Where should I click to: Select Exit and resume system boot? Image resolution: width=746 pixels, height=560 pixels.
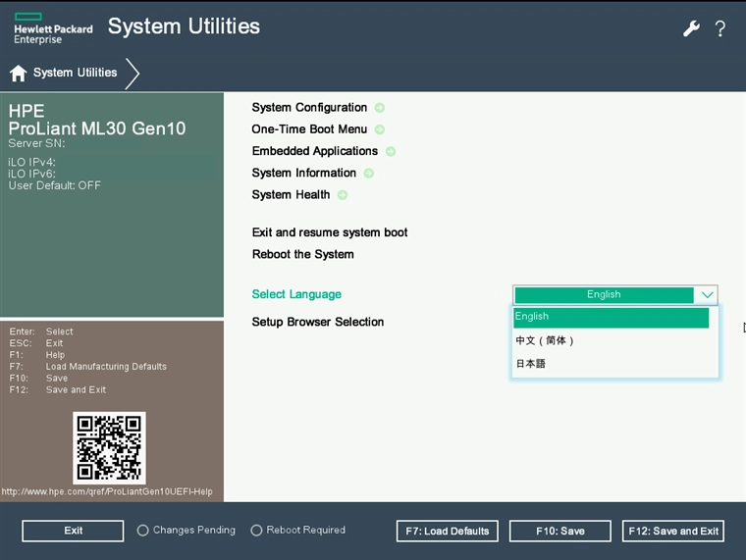330,232
